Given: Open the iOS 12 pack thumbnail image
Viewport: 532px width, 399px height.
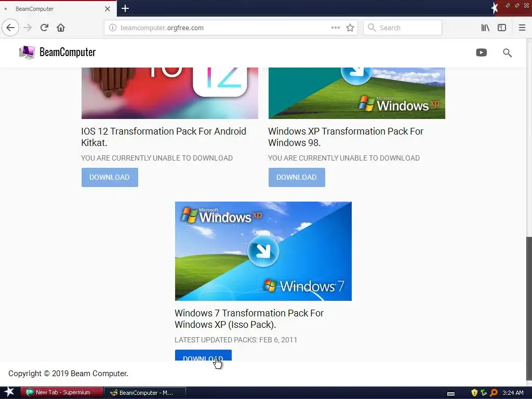Looking at the screenshot, I should tap(170, 93).
